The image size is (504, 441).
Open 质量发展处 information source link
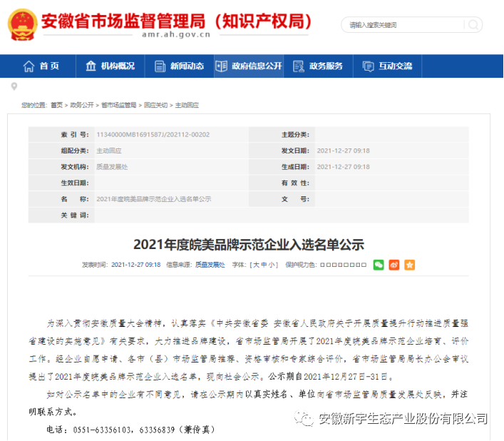coord(210,265)
